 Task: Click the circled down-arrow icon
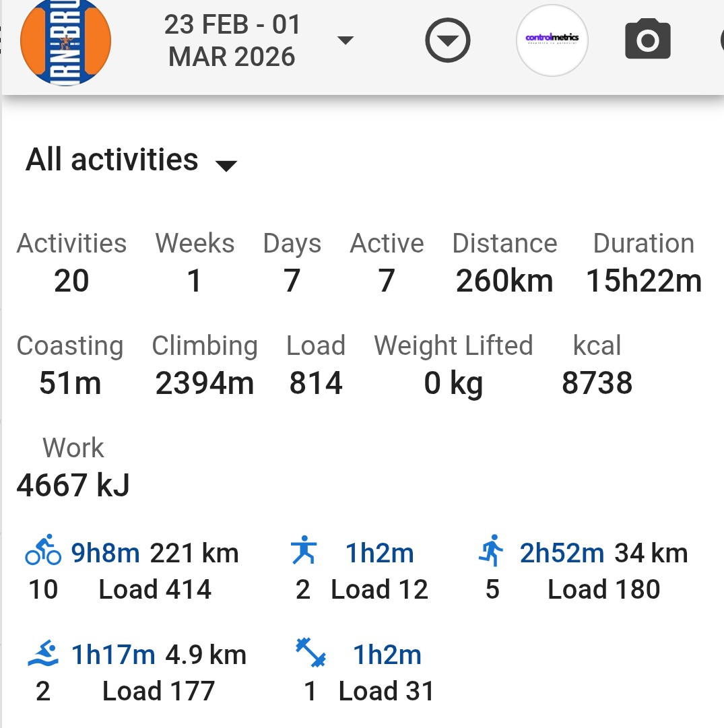[x=448, y=41]
